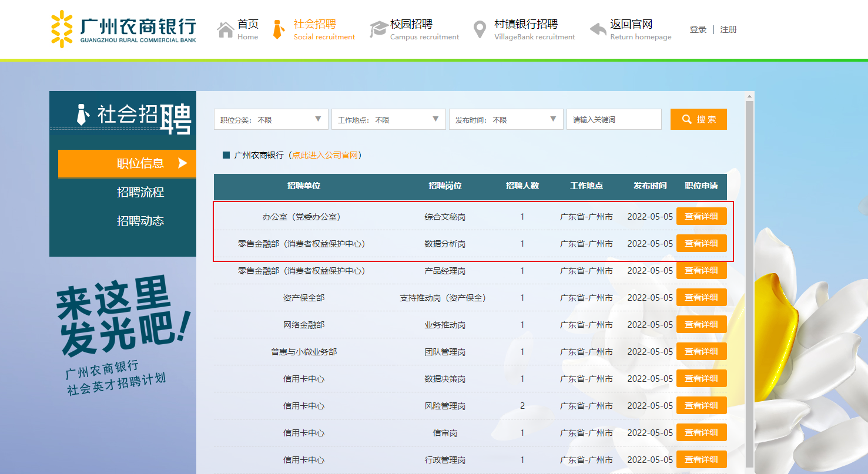Click the headcount 2 in 风险管理岗 row
868x474 pixels.
[x=522, y=406]
